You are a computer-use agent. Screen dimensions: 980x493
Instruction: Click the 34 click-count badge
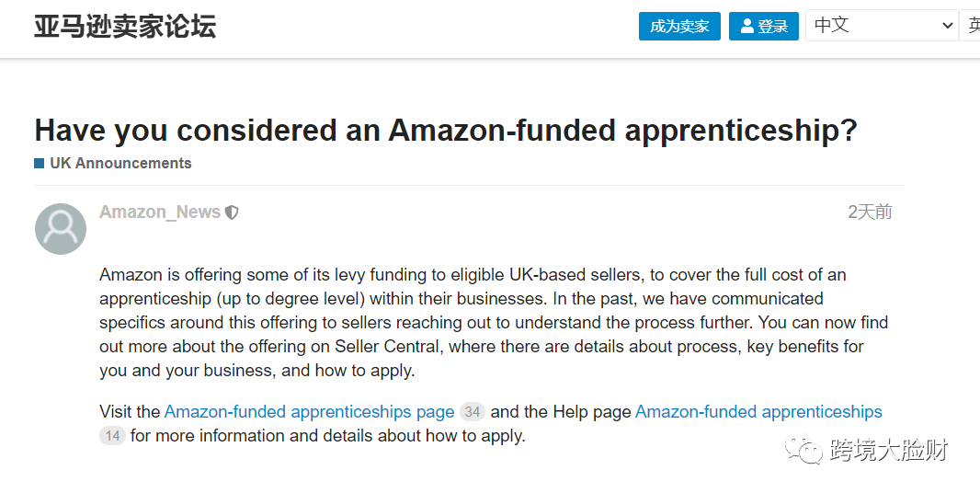pyautogui.click(x=472, y=412)
